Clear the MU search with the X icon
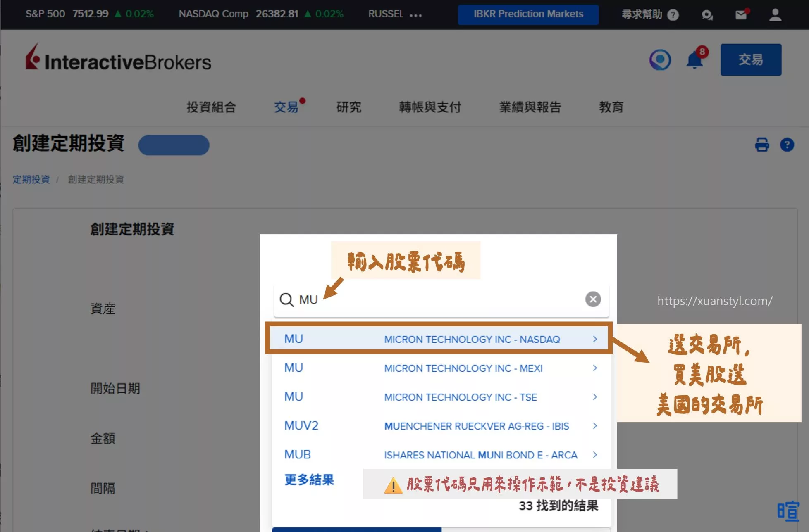809x532 pixels. (x=593, y=299)
